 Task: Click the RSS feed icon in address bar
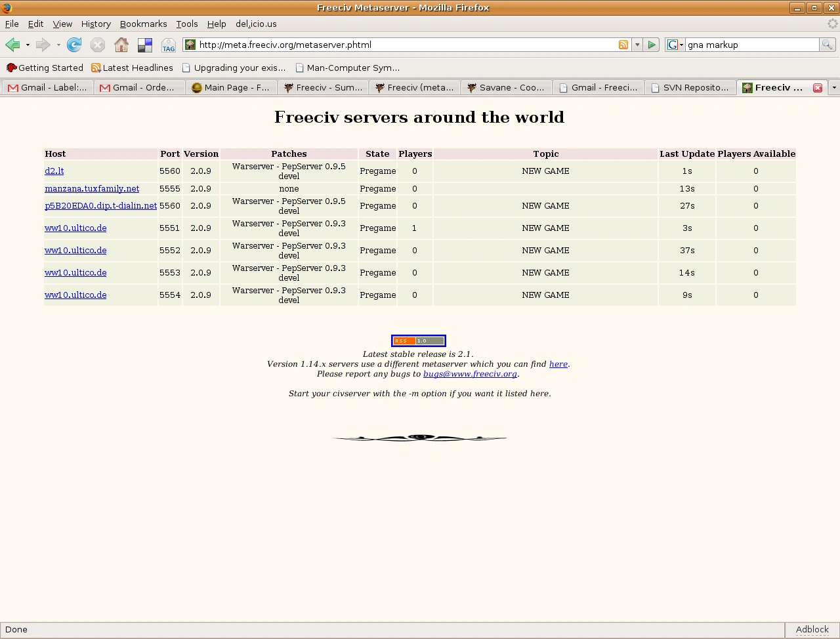(x=623, y=45)
